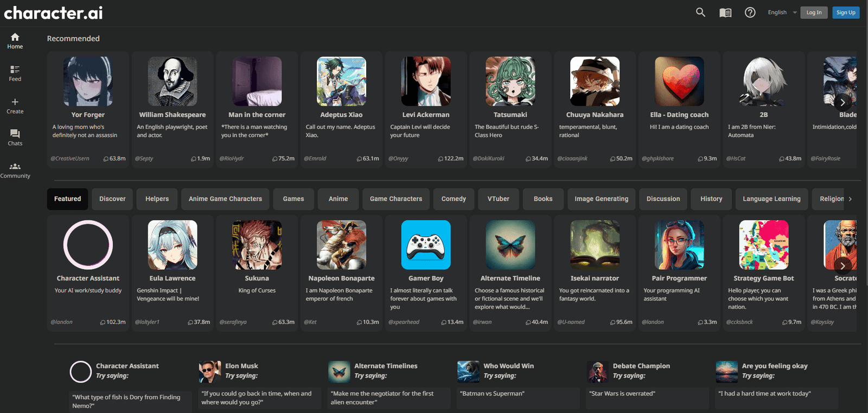Open the Comedy tab
Viewport: 868px width, 413px height.
tap(454, 199)
